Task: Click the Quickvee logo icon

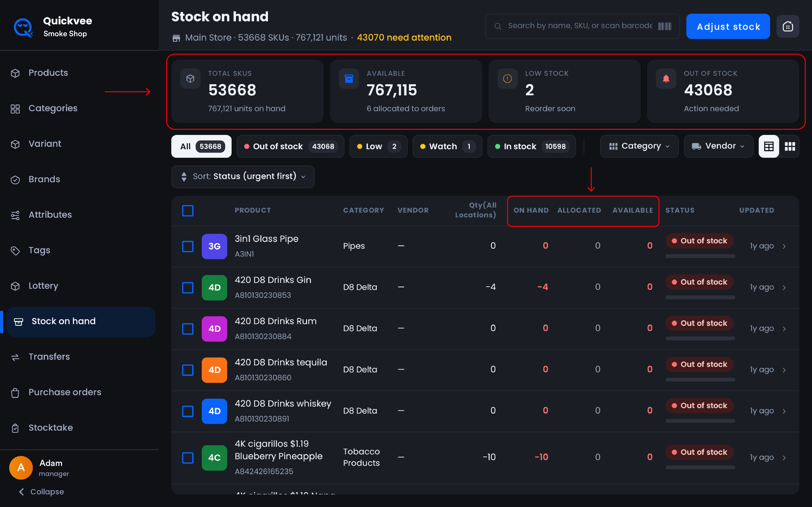Action: click(23, 28)
